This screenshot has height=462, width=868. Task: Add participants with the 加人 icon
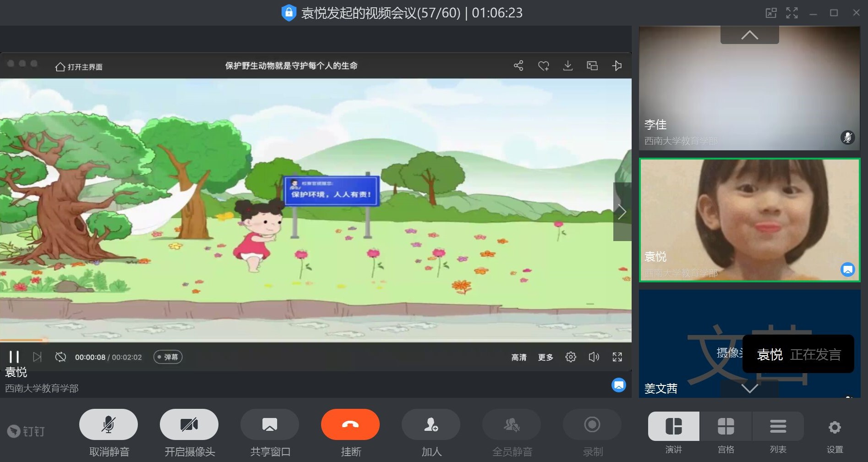pos(431,424)
